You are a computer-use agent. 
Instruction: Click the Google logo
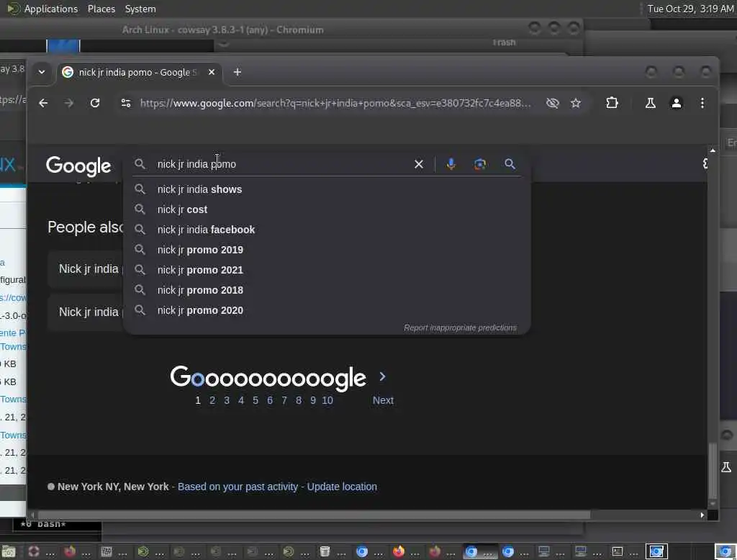pos(78,165)
